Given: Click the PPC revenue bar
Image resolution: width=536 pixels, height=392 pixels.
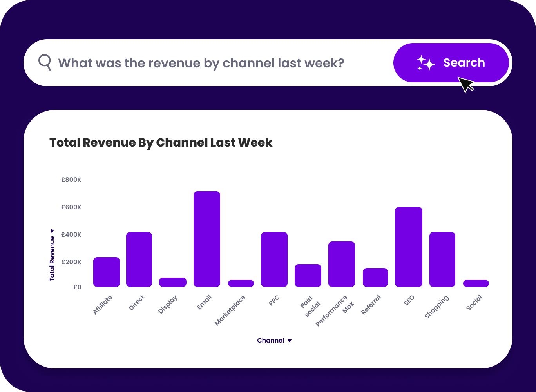Looking at the screenshot, I should [x=274, y=260].
